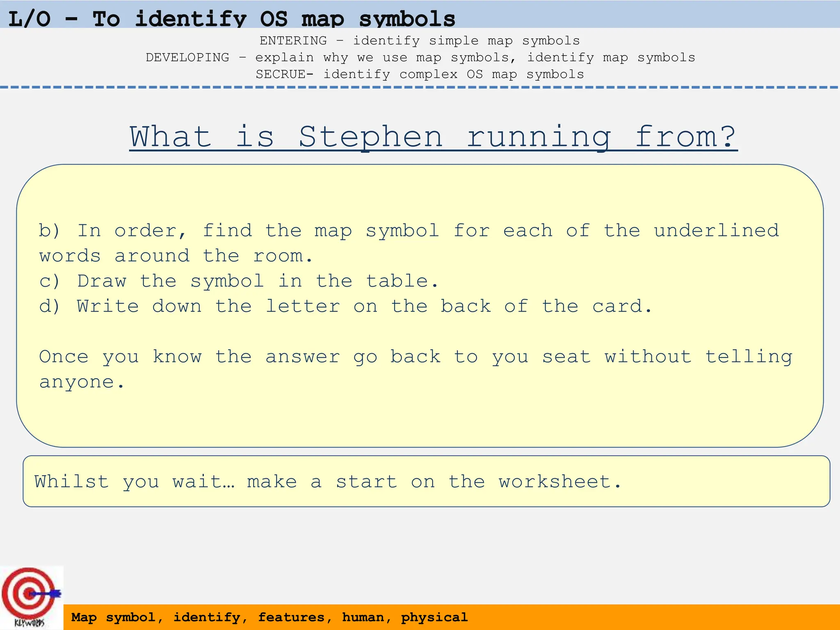Select the 'DEVELOPING – explain why we use map symbols' line
Viewport: 840px width, 630px height.
(x=420, y=57)
